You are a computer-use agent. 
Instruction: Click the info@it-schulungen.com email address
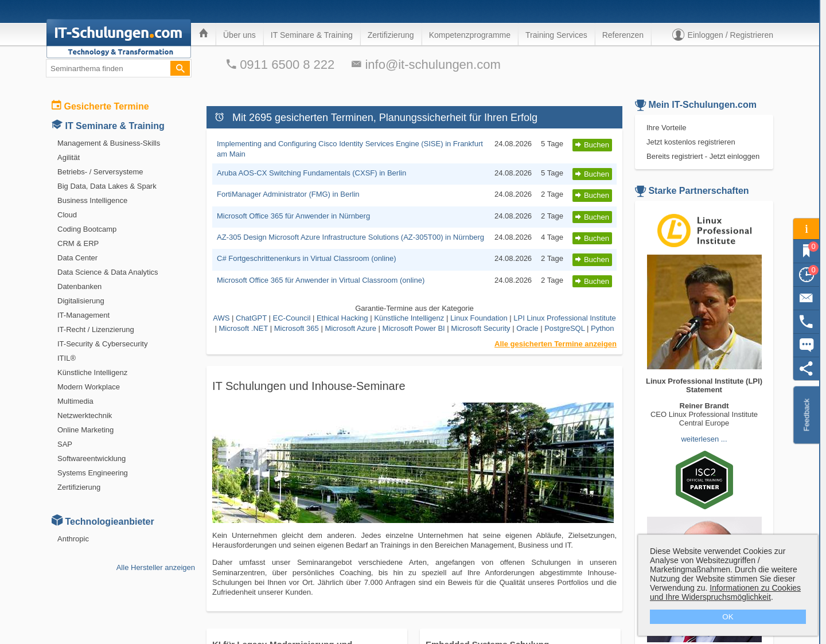[x=433, y=65]
